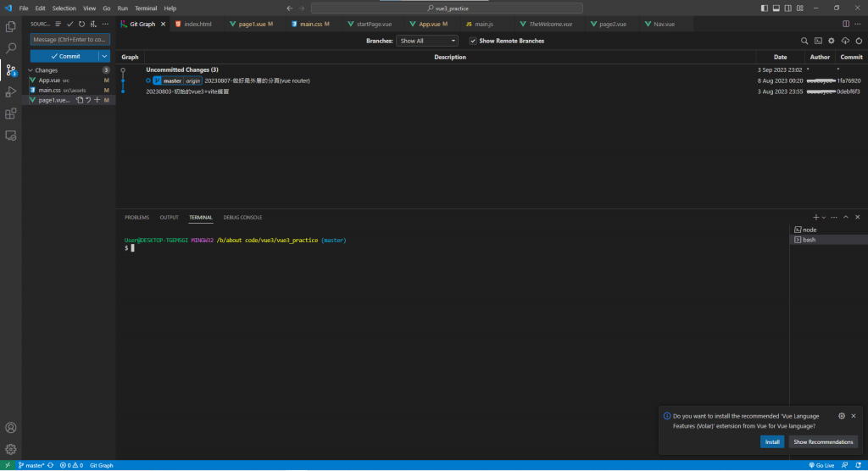
Task: Open Customize Layout button in title bar
Action: pyautogui.click(x=800, y=8)
